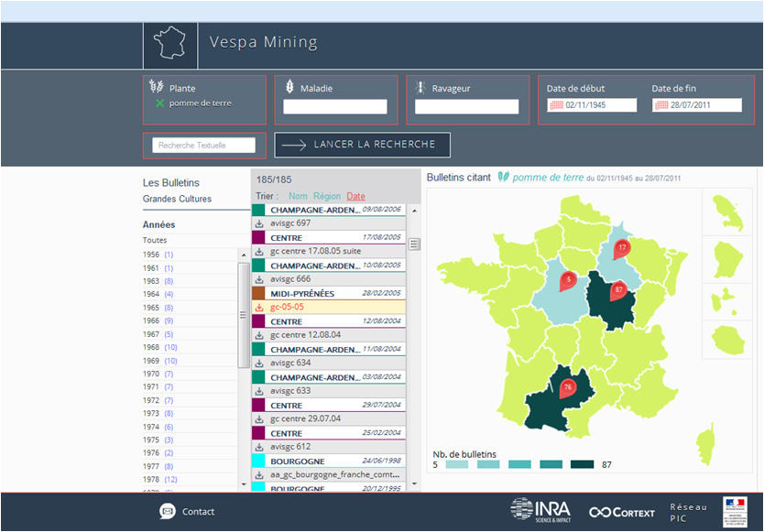Click the map marker showing 5
The height and width of the screenshot is (532, 764).
tap(568, 281)
